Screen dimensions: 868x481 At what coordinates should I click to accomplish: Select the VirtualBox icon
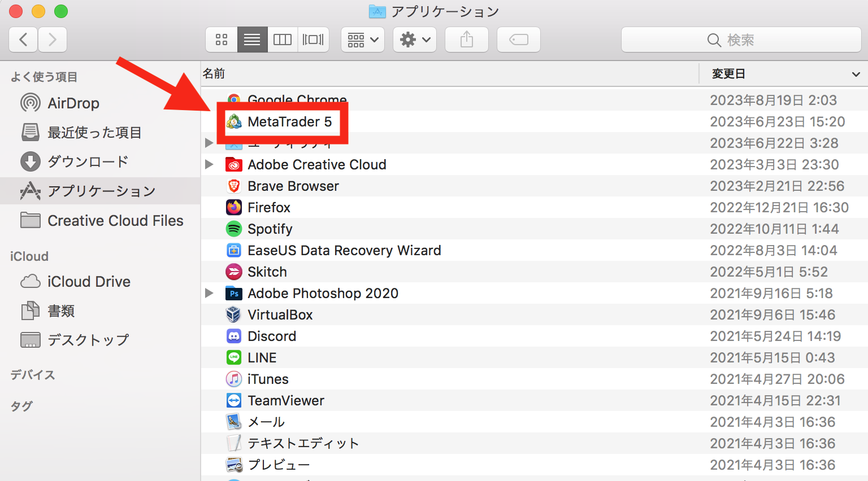pos(233,314)
